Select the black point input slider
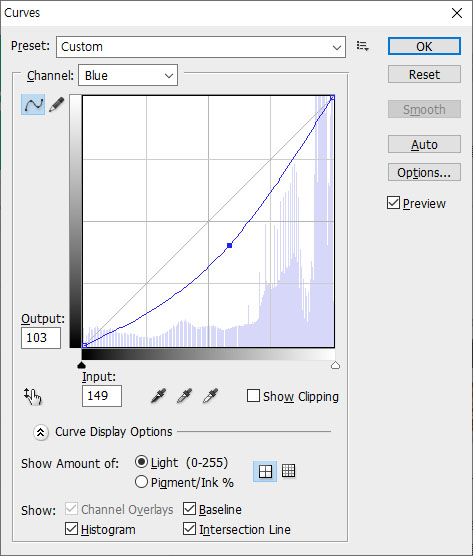The image size is (473, 556). click(82, 365)
